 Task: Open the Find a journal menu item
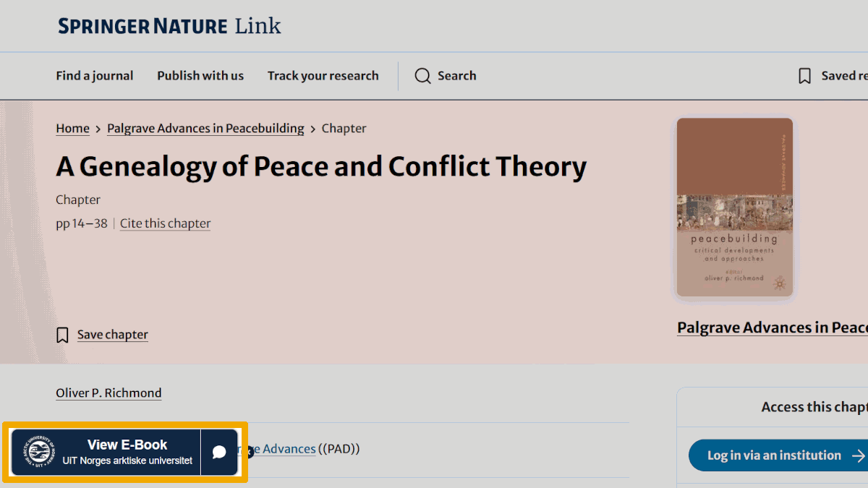click(x=95, y=76)
